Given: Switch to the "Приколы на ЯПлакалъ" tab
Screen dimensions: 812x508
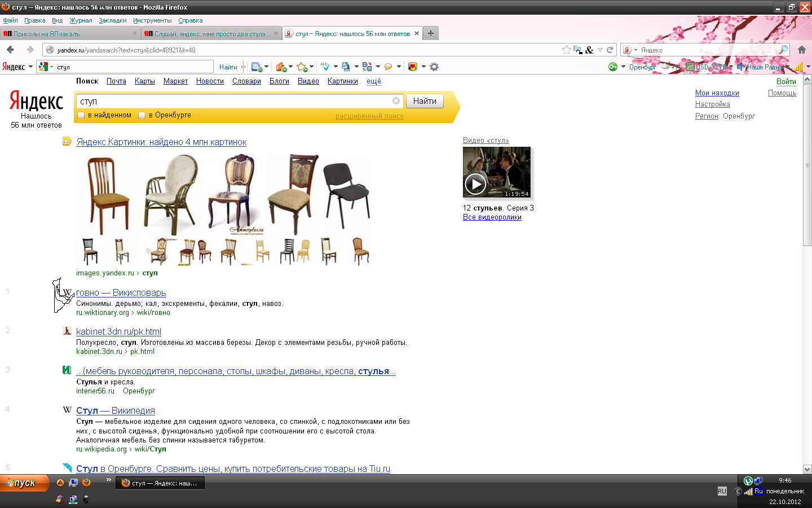Looking at the screenshot, I should (68, 33).
